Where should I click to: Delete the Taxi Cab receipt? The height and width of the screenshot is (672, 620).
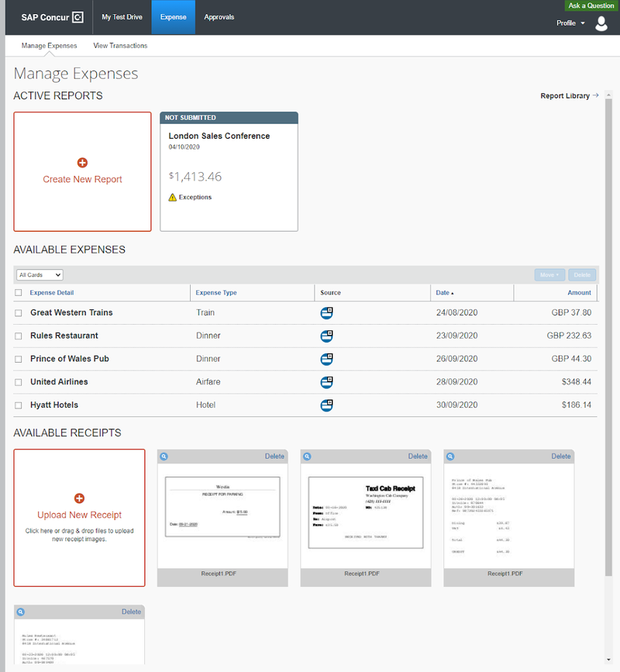(418, 457)
